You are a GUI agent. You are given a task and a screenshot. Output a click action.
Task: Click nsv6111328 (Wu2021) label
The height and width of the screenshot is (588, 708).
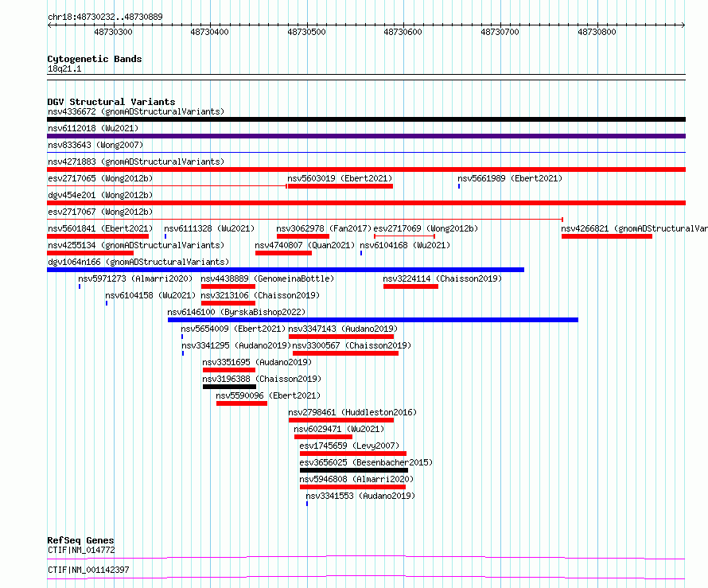[209, 228]
